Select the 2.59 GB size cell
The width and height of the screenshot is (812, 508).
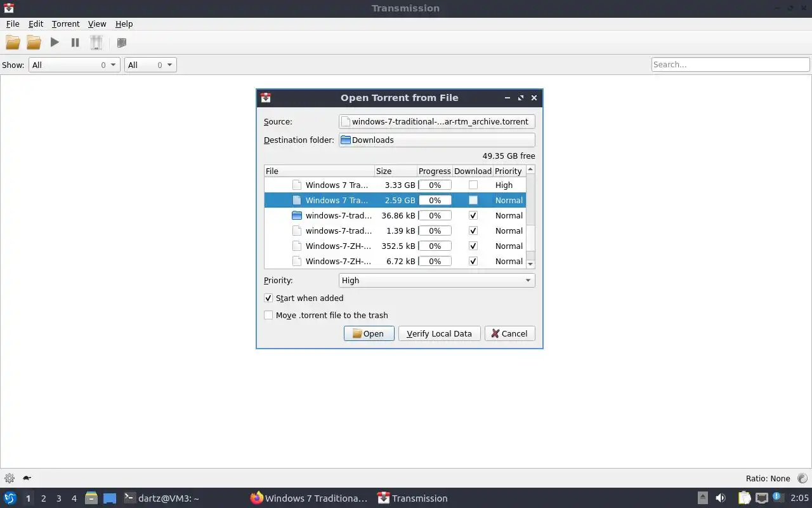[396, 200]
